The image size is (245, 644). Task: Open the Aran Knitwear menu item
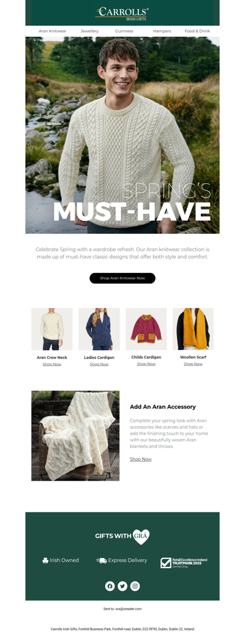click(53, 31)
